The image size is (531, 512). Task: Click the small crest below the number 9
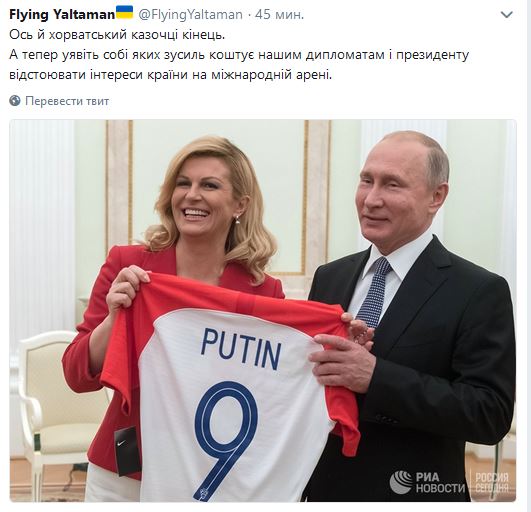coord(204,492)
